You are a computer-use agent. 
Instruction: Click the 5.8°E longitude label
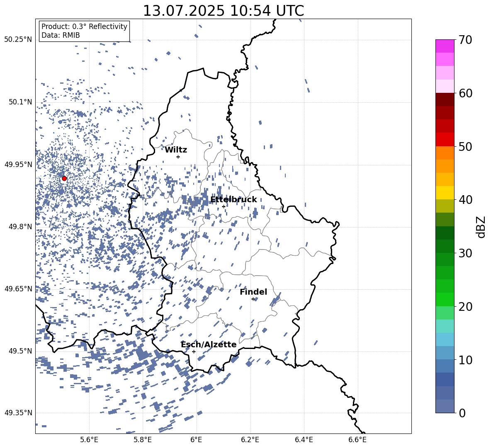click(143, 440)
